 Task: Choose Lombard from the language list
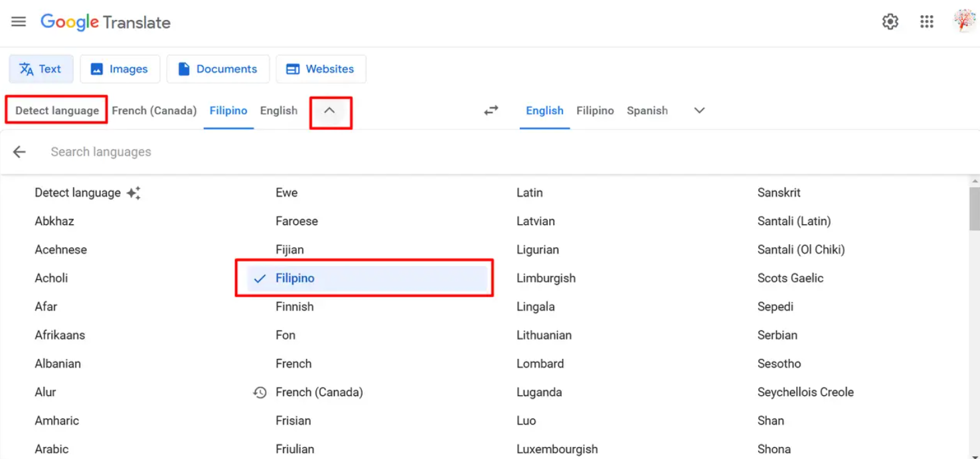tap(540, 364)
